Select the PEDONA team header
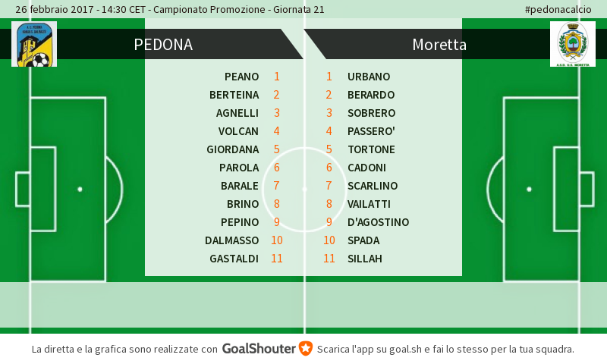The height and width of the screenshot is (364, 607). click(163, 45)
